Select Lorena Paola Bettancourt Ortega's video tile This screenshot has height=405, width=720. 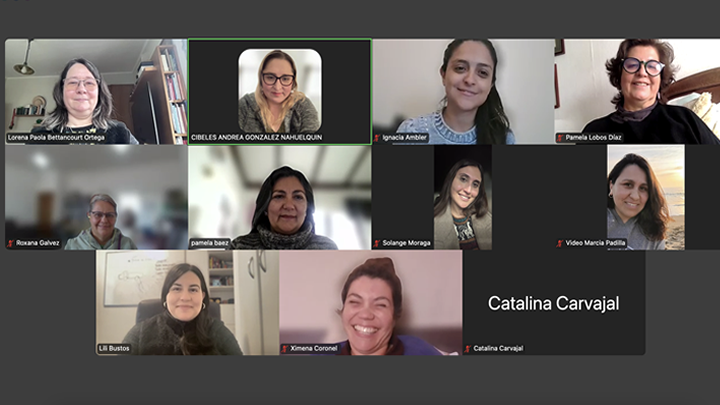[x=96, y=91]
